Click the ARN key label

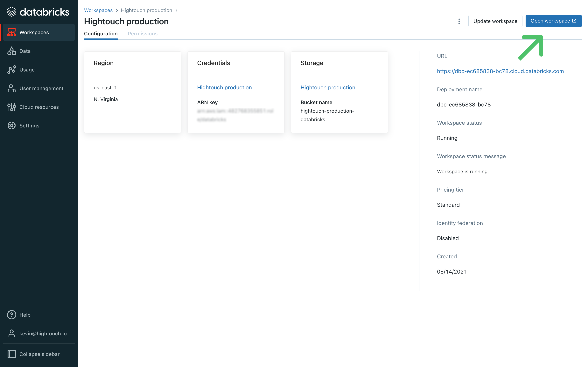click(207, 102)
